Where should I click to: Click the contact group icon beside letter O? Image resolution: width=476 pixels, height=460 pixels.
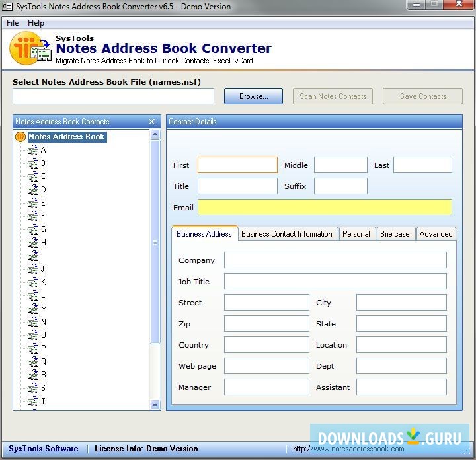click(33, 335)
